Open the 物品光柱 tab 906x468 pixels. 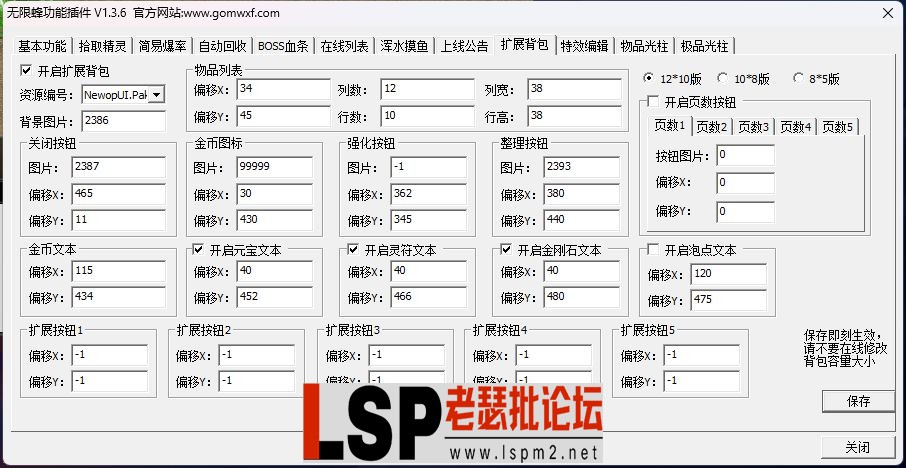tap(644, 46)
